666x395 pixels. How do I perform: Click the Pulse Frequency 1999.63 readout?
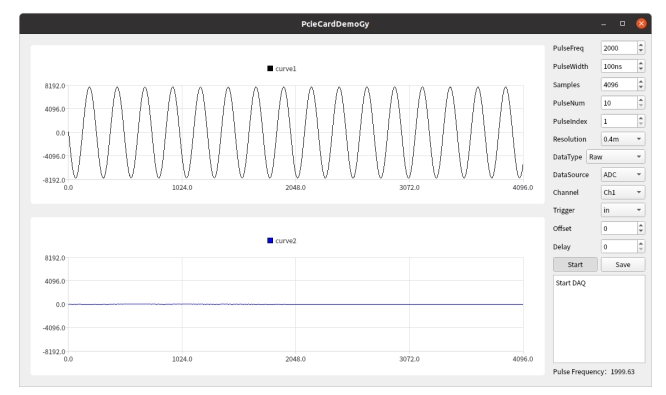(594, 372)
